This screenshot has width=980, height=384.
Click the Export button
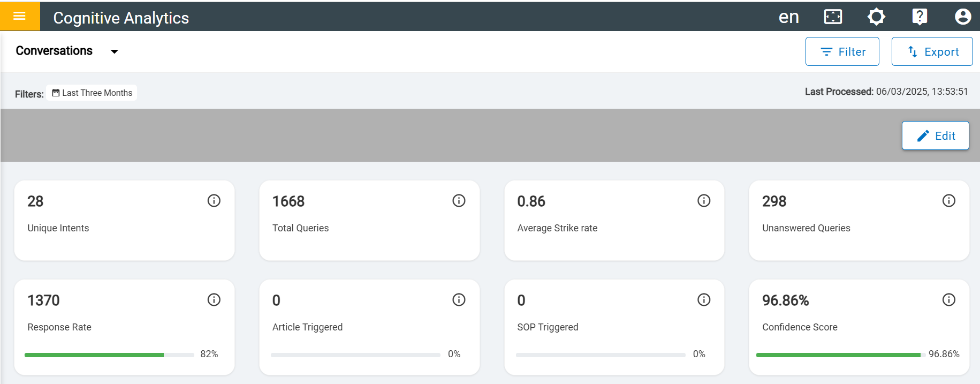click(932, 51)
